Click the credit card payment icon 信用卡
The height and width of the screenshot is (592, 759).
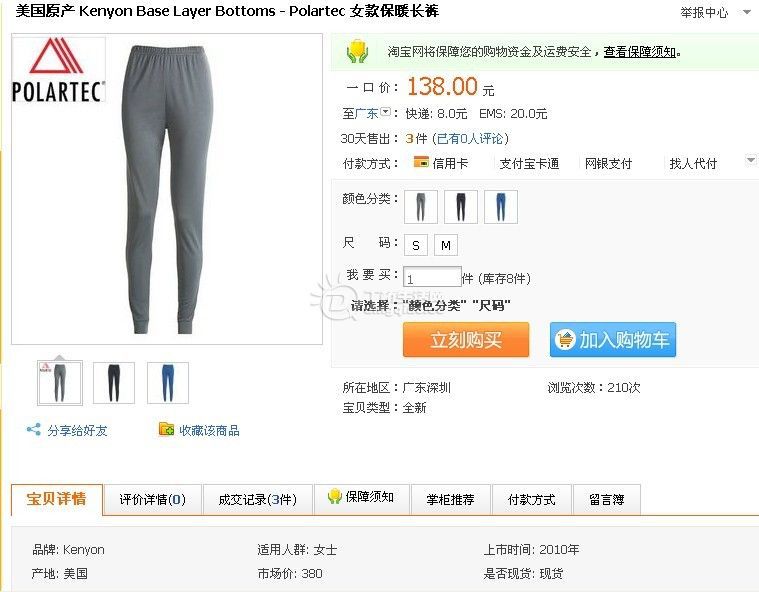pyautogui.click(x=421, y=162)
